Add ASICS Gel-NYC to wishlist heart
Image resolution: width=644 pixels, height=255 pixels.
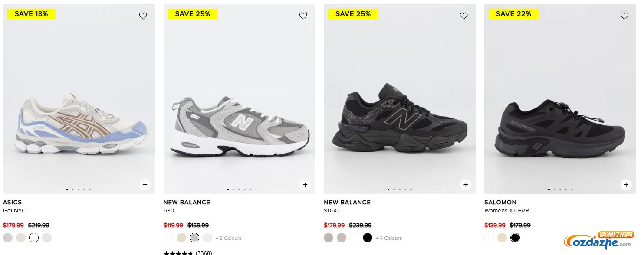(x=143, y=16)
